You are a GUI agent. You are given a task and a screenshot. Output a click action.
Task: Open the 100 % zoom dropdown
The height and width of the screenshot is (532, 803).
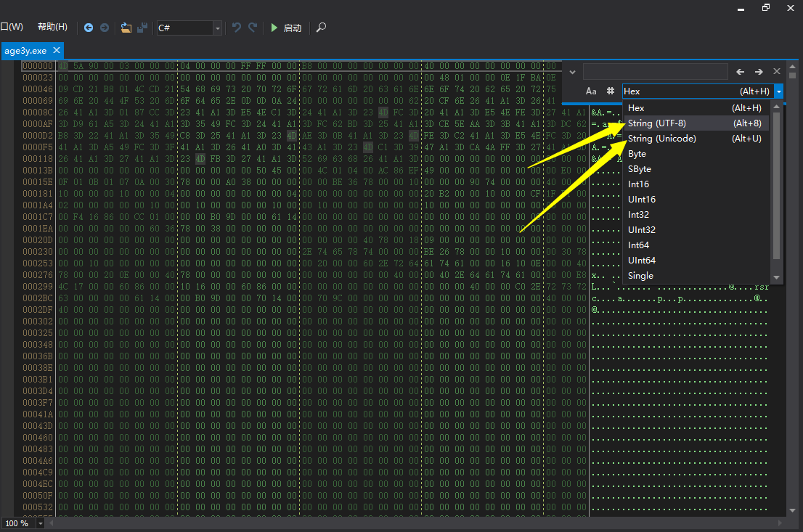click(x=40, y=523)
